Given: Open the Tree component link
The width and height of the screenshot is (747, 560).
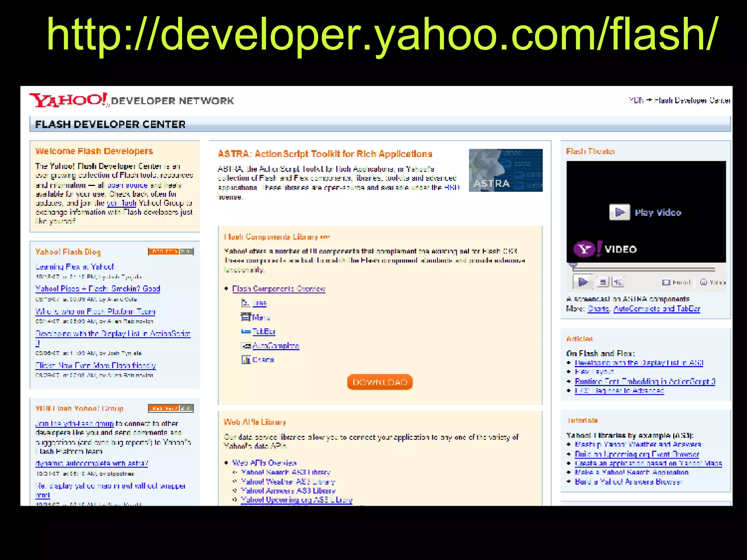Looking at the screenshot, I should [x=259, y=303].
